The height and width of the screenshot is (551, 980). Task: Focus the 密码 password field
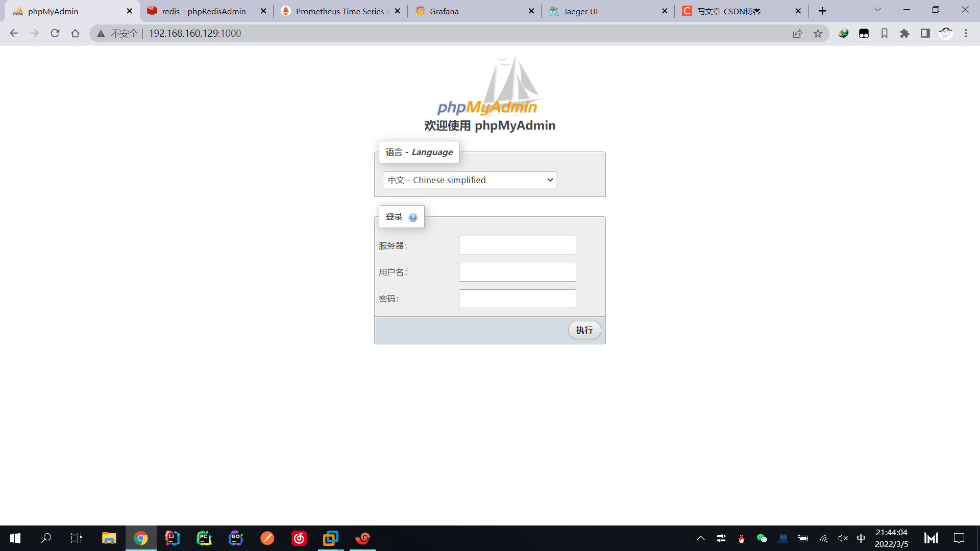pyautogui.click(x=517, y=298)
